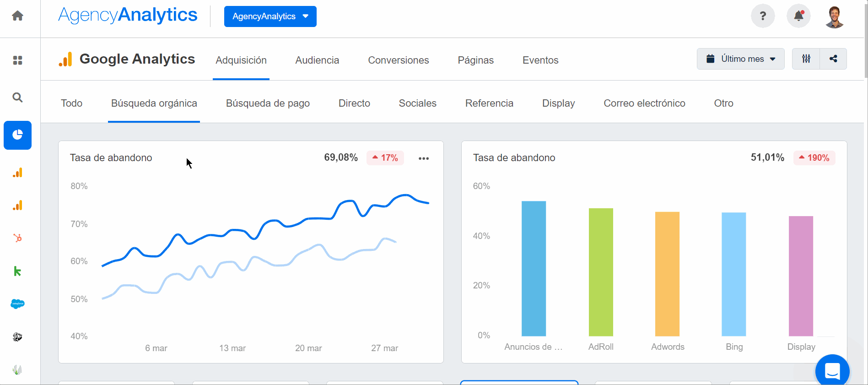Open the HubSpot integration icon
Screen dimensions: 868x385
click(17, 238)
